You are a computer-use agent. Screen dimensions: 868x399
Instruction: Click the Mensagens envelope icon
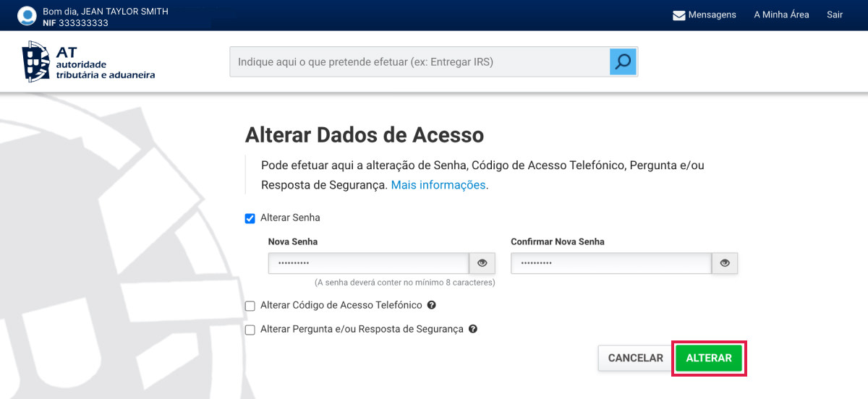coord(678,15)
